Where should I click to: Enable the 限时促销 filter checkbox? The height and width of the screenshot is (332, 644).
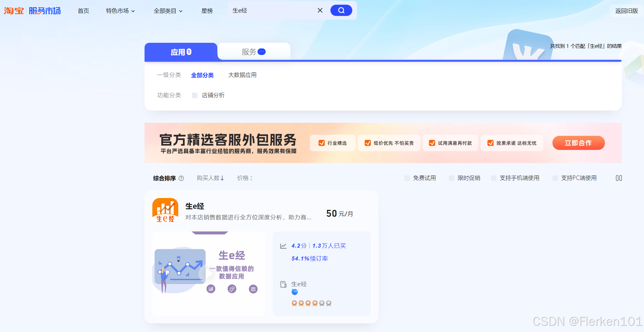coord(451,178)
